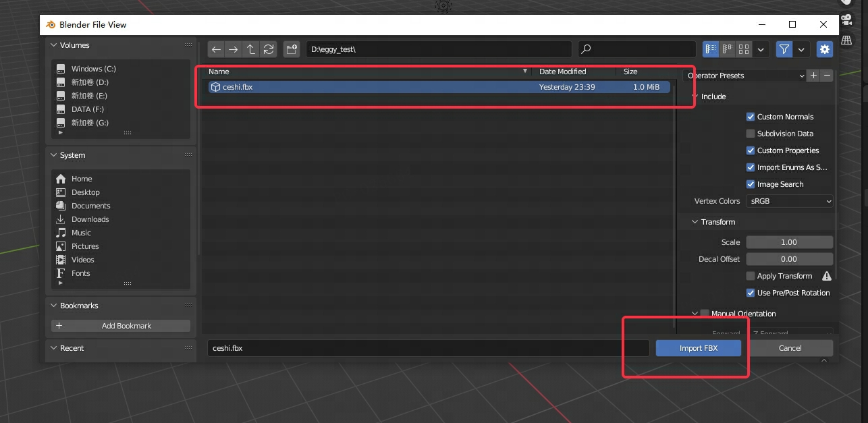Navigate to parent directory arrow

coord(251,49)
